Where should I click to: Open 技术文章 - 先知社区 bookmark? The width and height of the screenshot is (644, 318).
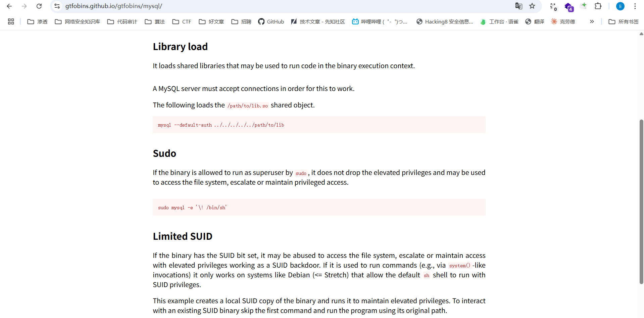[x=318, y=21]
